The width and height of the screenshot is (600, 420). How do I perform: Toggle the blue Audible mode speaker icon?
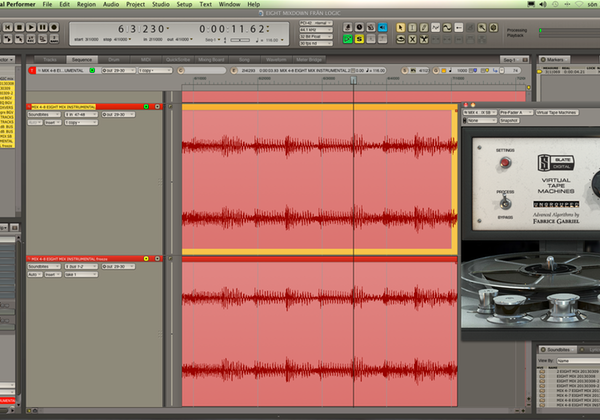[382, 27]
